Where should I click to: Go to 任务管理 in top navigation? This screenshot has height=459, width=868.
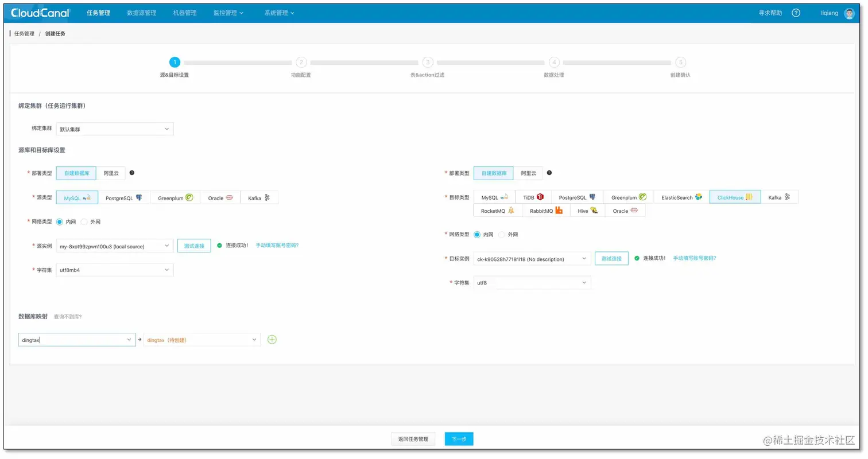click(98, 13)
